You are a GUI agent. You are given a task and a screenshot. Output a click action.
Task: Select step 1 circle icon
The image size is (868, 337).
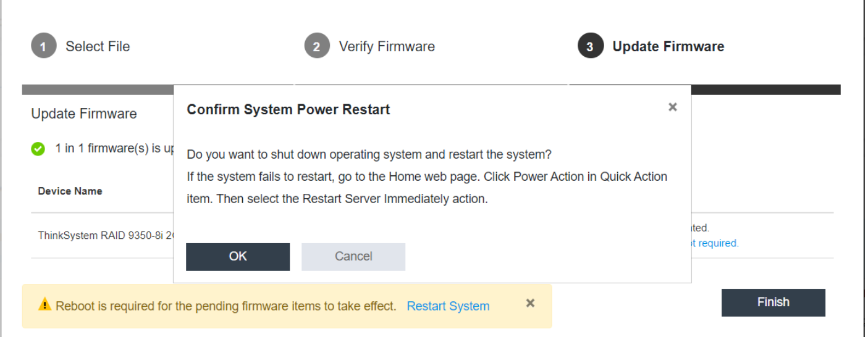click(x=44, y=47)
